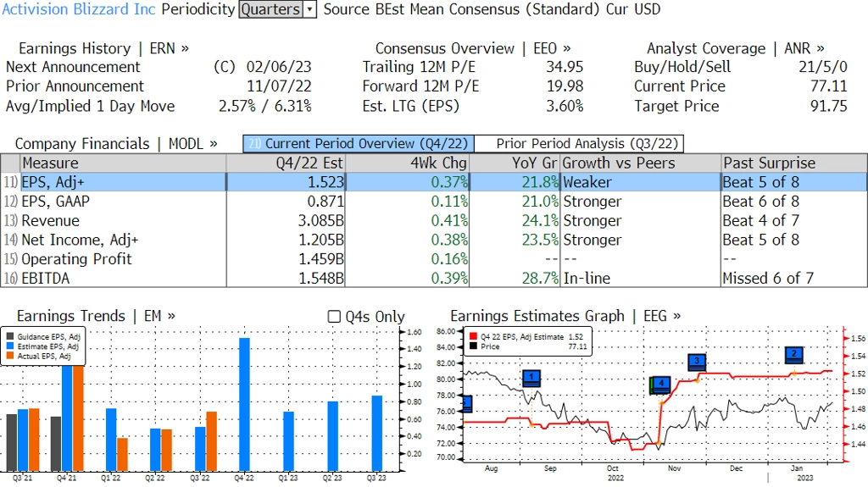Screen dimensions: 868x487
Task: Click event marker 3 on estimates graph
Action: [x=697, y=362]
